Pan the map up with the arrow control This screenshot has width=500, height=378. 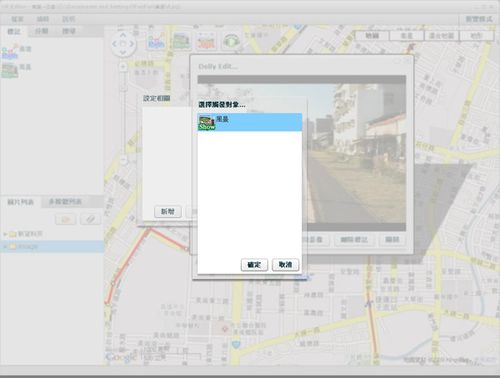coord(123,35)
